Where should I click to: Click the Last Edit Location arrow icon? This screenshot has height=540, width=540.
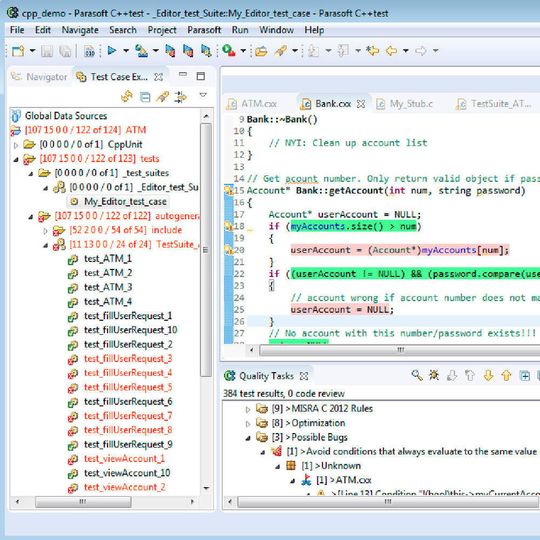point(372,51)
